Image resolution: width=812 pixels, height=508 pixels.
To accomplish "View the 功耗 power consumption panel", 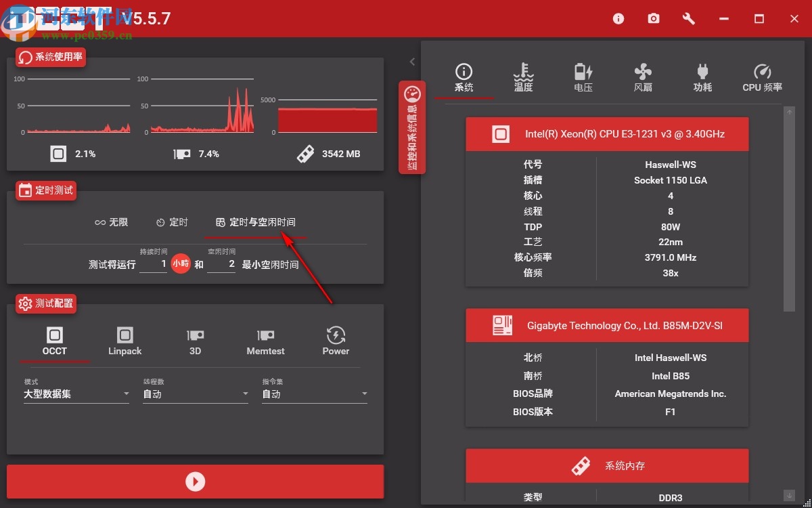I will click(x=702, y=76).
